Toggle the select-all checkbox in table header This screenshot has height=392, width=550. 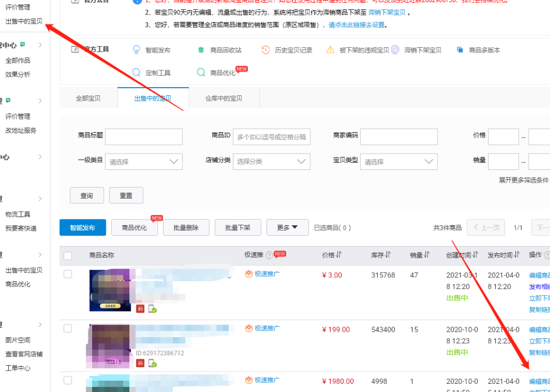[x=67, y=256]
